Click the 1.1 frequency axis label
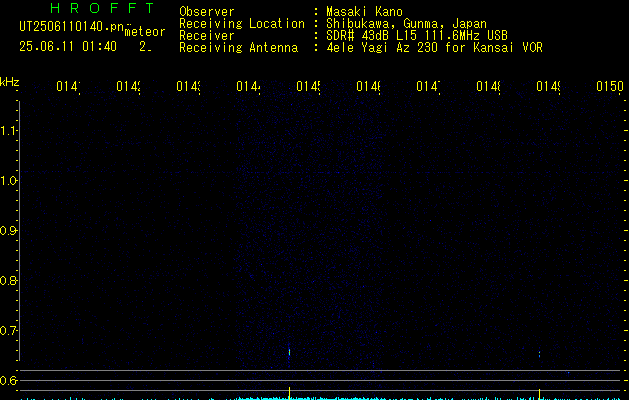Viewport: 629px width, 400px height. pyautogui.click(x=8, y=131)
